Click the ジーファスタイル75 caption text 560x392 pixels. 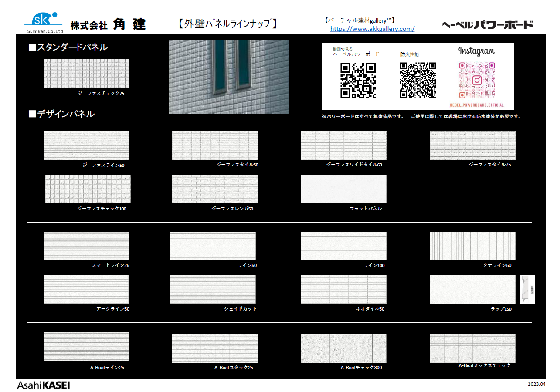490,165
